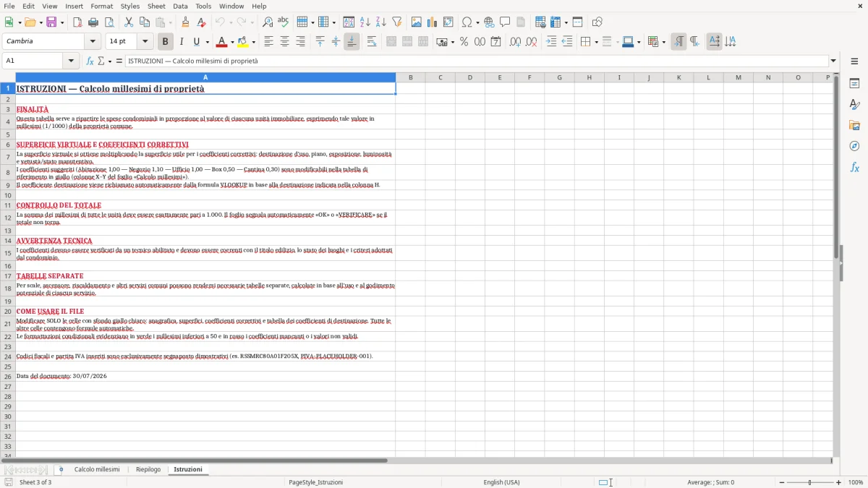
Task: Click PageStyle_Istruzioni in status bar
Action: point(315,482)
